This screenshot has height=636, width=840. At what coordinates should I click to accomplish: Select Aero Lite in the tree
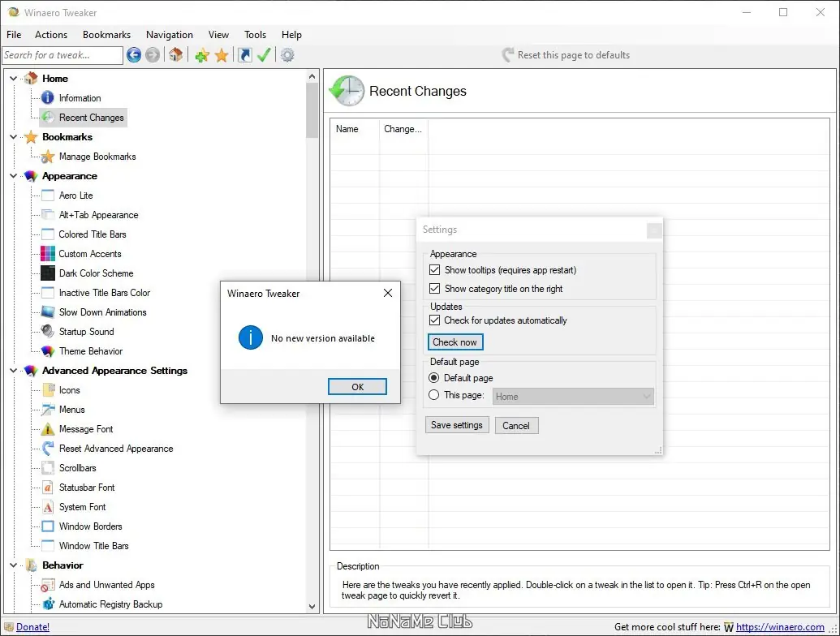click(x=76, y=196)
